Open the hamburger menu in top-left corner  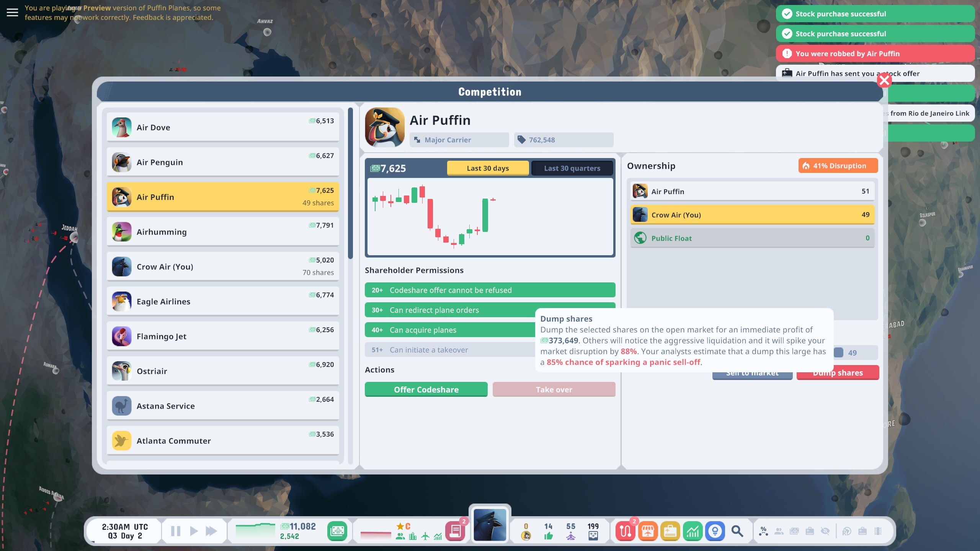pos(13,12)
